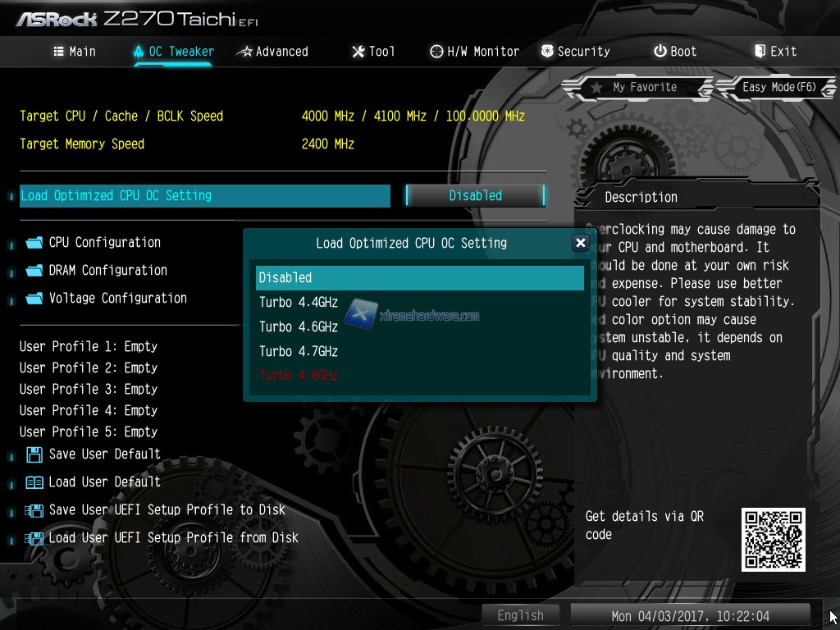The image size is (840, 630).
Task: Pick the Turbo 4.7GHz preset
Action: 299,351
